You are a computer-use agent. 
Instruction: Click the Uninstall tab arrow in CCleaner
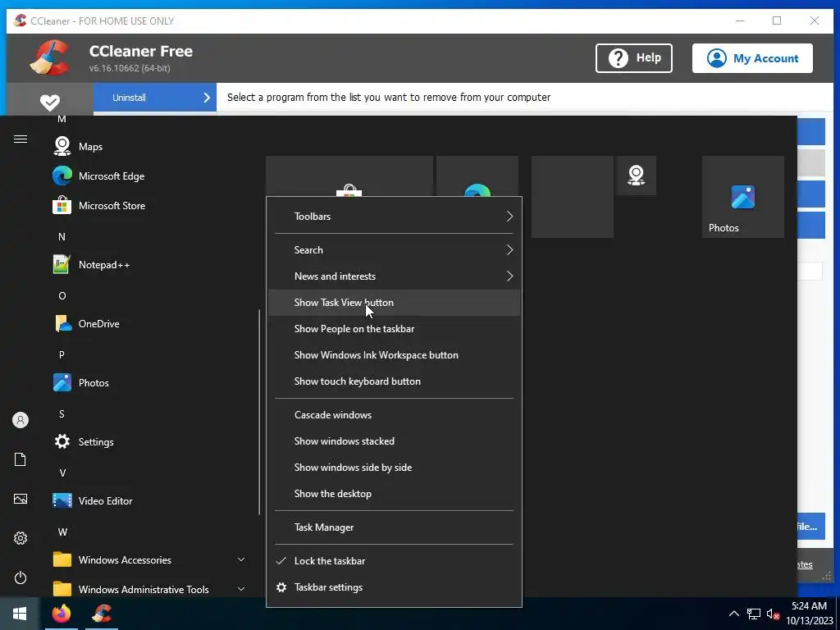pos(207,98)
